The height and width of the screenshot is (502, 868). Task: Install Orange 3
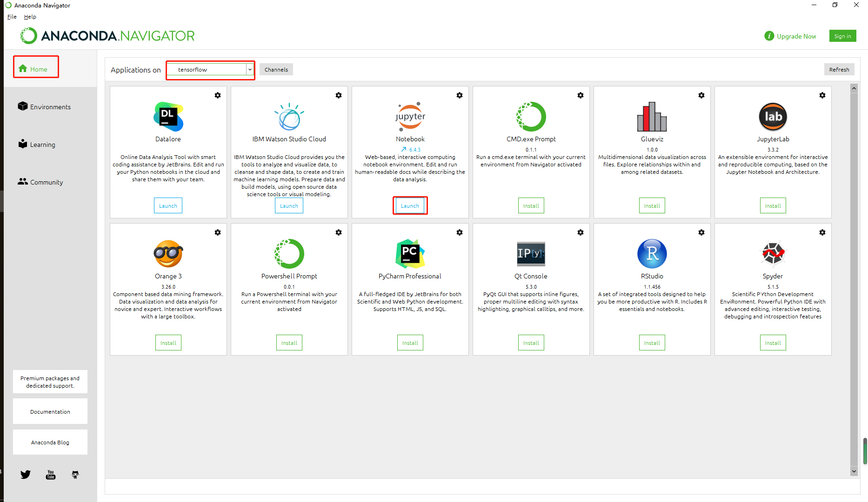coord(168,343)
